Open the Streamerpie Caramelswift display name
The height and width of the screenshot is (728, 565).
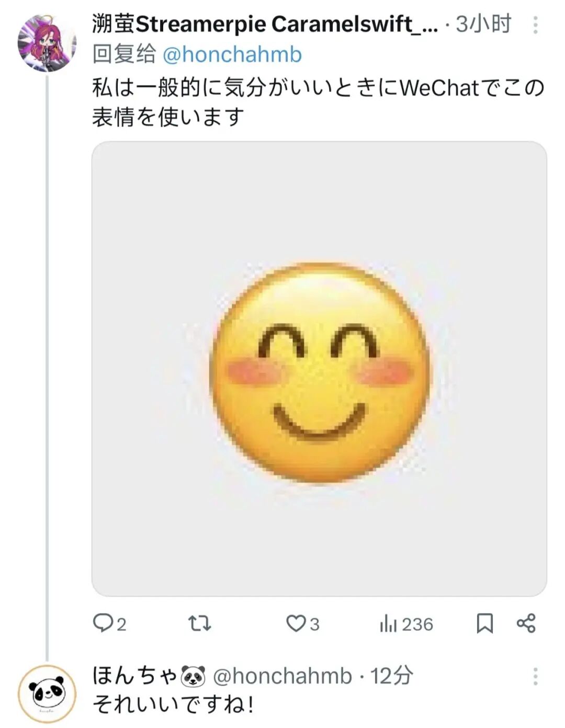click(x=265, y=24)
